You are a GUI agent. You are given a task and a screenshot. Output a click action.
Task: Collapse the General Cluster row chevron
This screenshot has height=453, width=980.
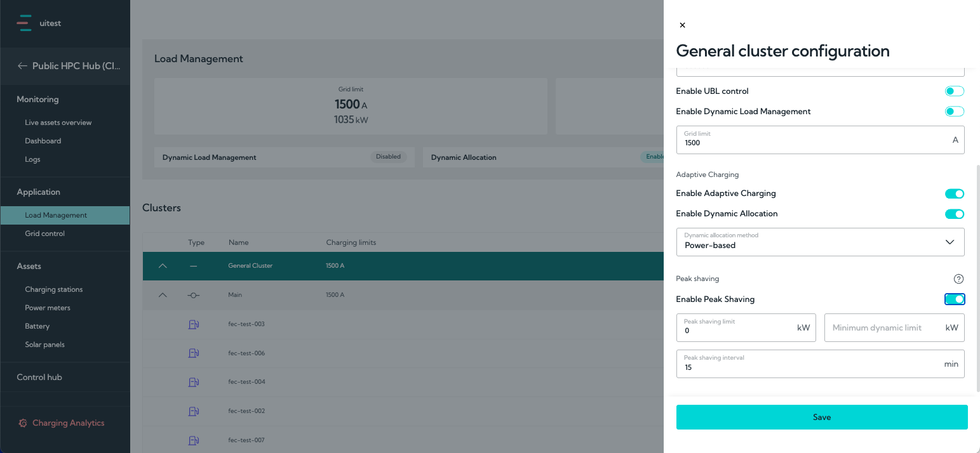coord(163,266)
